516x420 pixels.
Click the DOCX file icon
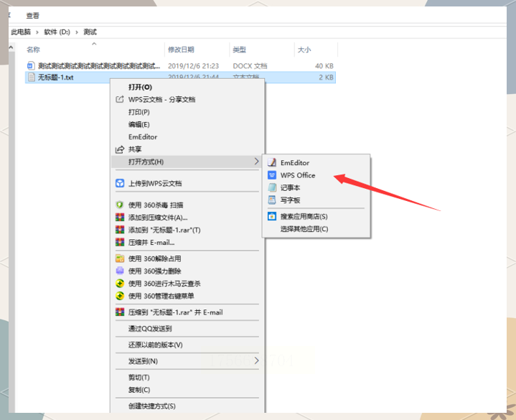pos(31,65)
